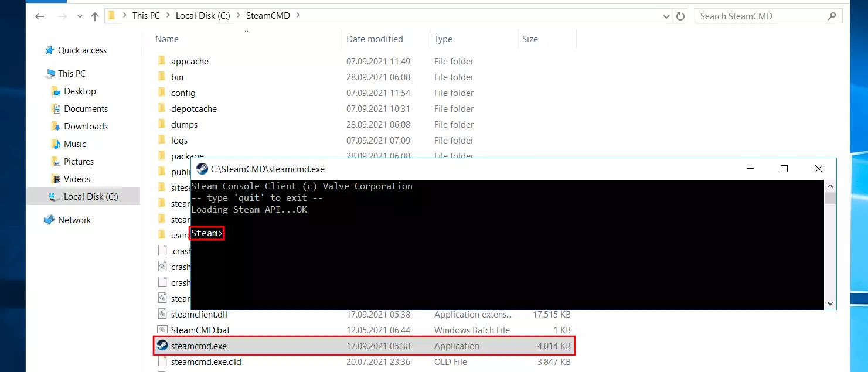Refresh the SteamCMD folder view
This screenshot has width=868, height=372.
pos(680,16)
